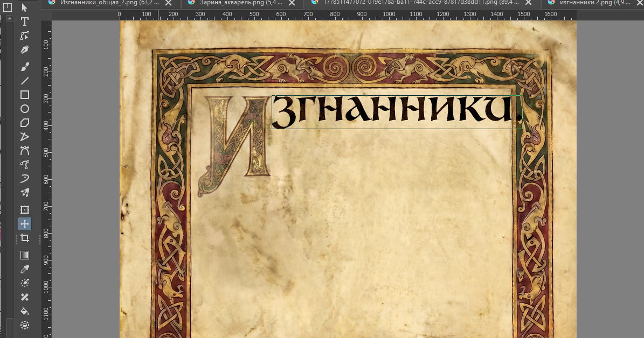Click the ornate initial letter И on canvas
This screenshot has height=338, width=644.
coord(234,146)
